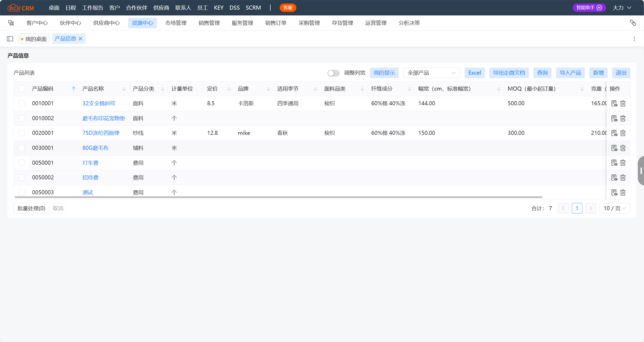Delete product row 0030001 via trash icon
Image resolution: width=644 pixels, height=342 pixels.
(623, 148)
